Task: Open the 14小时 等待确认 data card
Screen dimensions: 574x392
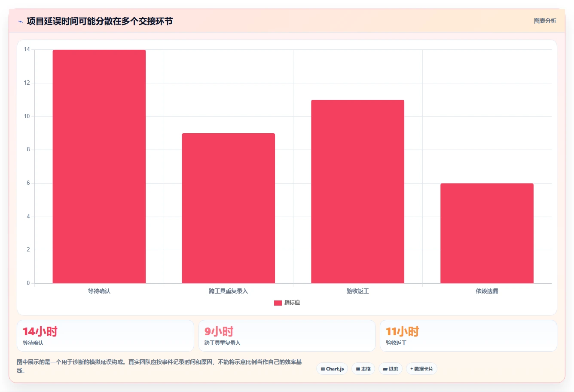Action: point(105,336)
